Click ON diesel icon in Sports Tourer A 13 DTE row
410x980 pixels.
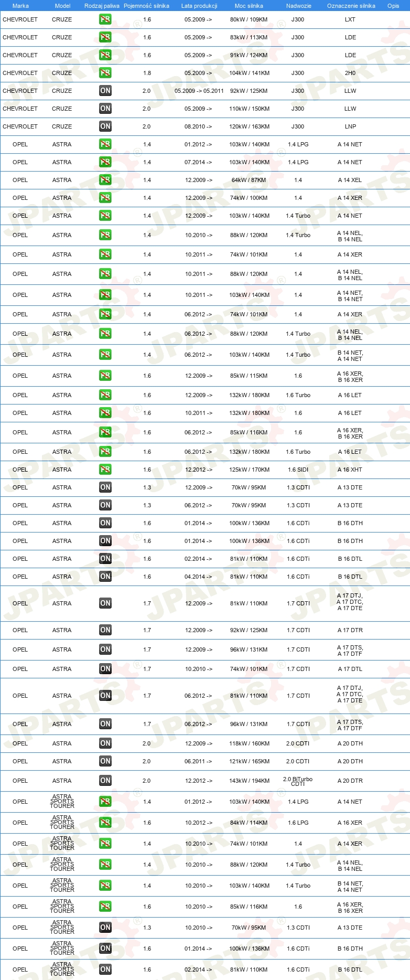tap(105, 928)
